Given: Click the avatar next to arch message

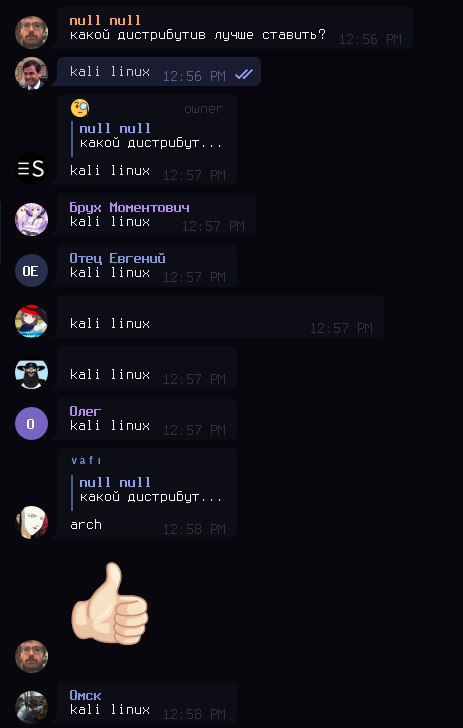Looking at the screenshot, I should (31, 522).
